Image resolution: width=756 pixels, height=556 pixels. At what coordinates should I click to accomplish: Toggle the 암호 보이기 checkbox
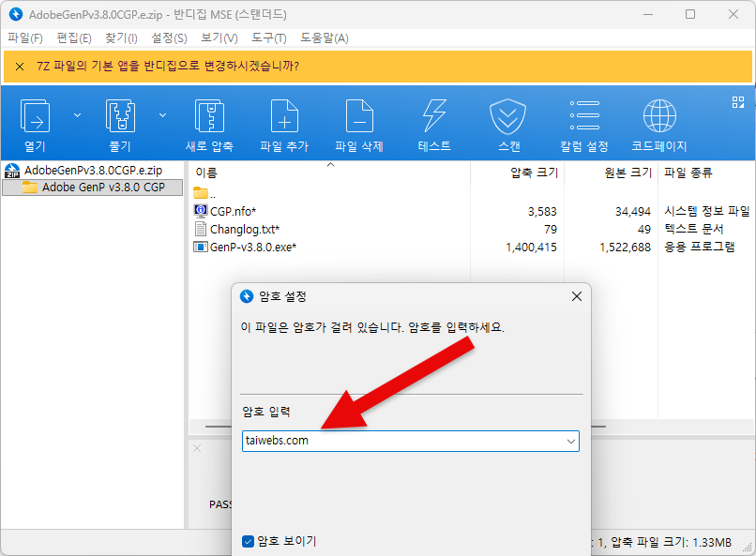248,542
